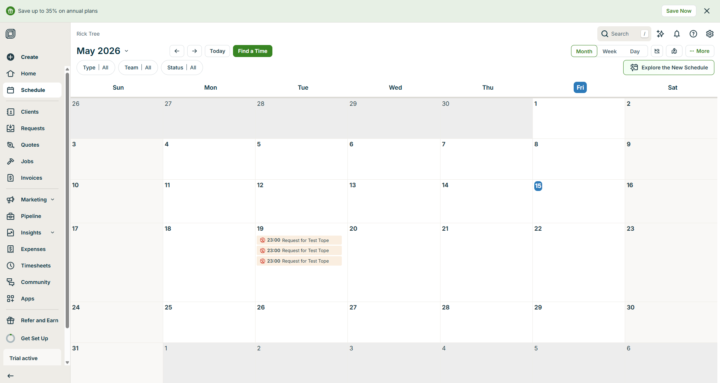Screen dimensions: 720x383
Task: Click the Fri column header
Action: [x=580, y=87]
